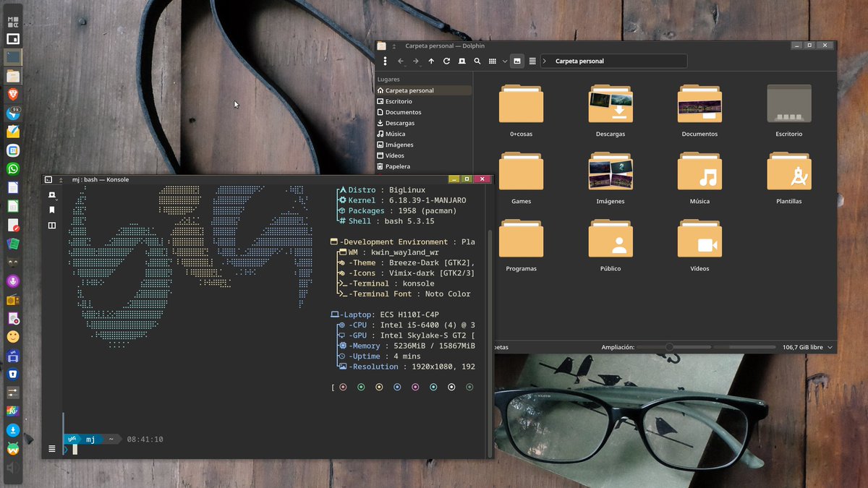Open Escritorio in Lugares sidebar
This screenshot has width=868, height=488.
tap(423, 101)
